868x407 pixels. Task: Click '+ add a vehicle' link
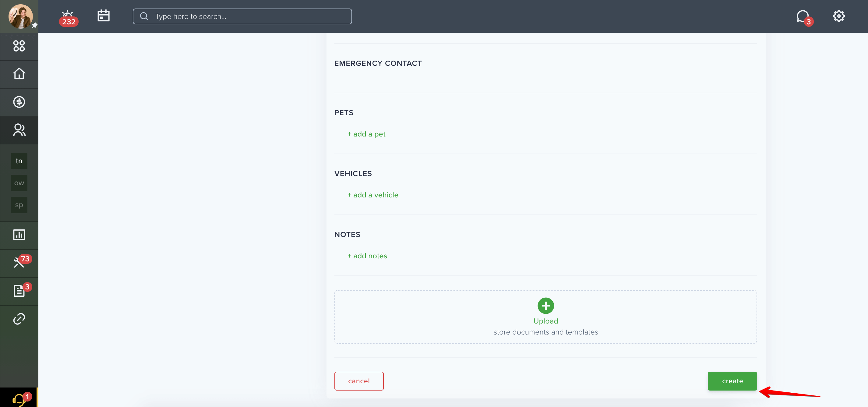pyautogui.click(x=373, y=195)
